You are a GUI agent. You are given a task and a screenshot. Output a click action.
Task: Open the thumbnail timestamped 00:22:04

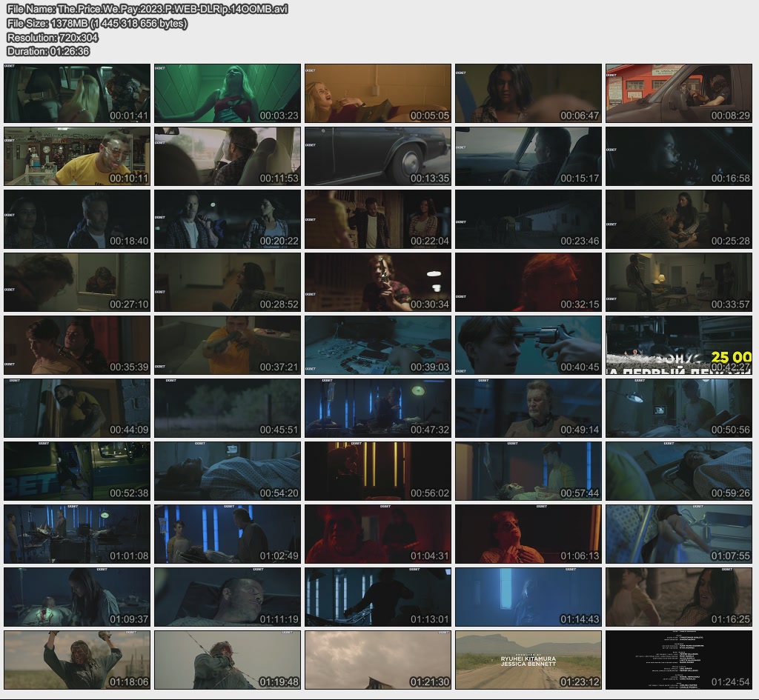[377, 219]
